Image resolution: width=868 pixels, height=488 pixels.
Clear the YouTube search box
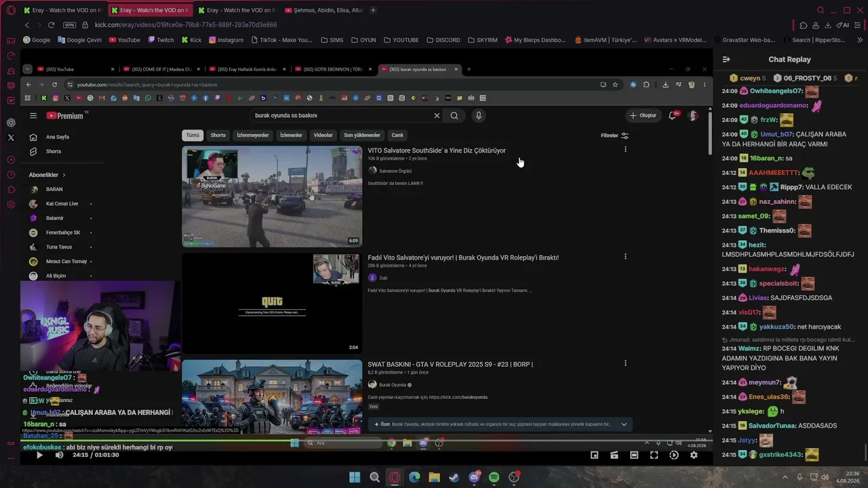(x=437, y=115)
